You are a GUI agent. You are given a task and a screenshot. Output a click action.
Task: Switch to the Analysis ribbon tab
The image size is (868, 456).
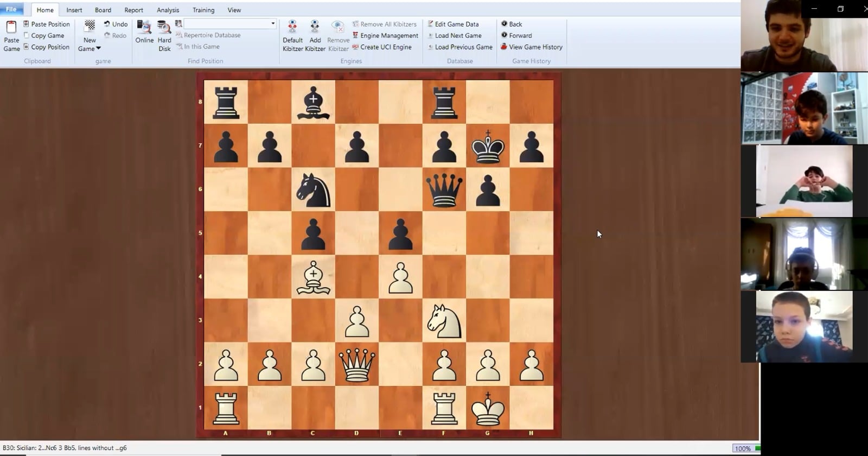(168, 10)
